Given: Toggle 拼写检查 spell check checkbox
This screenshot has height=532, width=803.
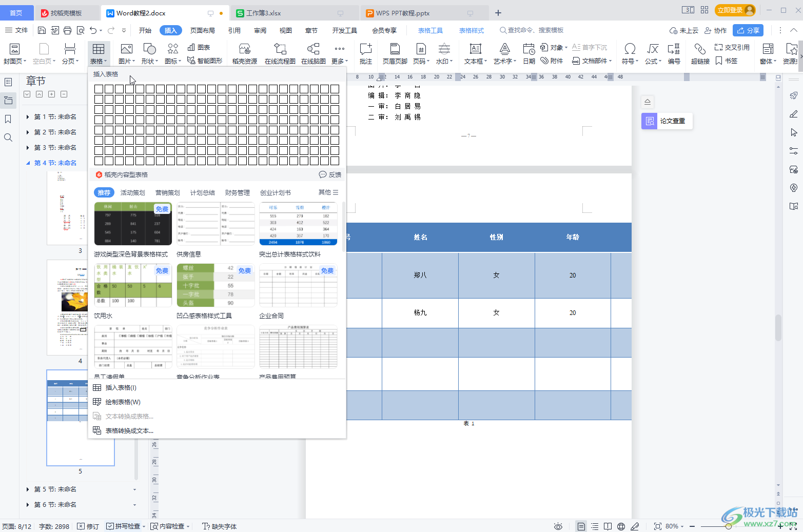Looking at the screenshot, I should click(110, 526).
